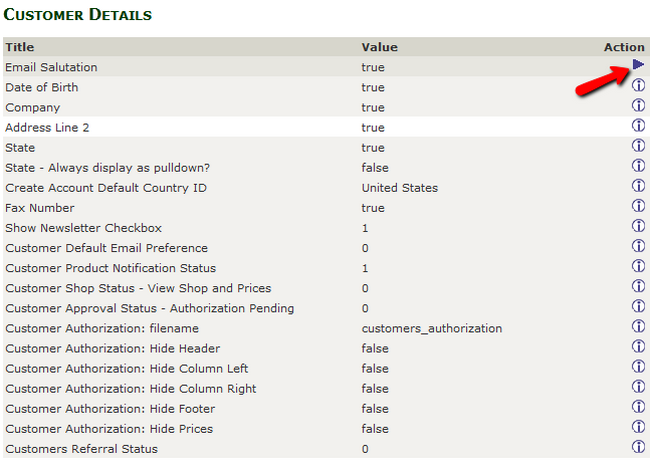
Task: Click the info icon for Address Line 2
Action: 638,126
